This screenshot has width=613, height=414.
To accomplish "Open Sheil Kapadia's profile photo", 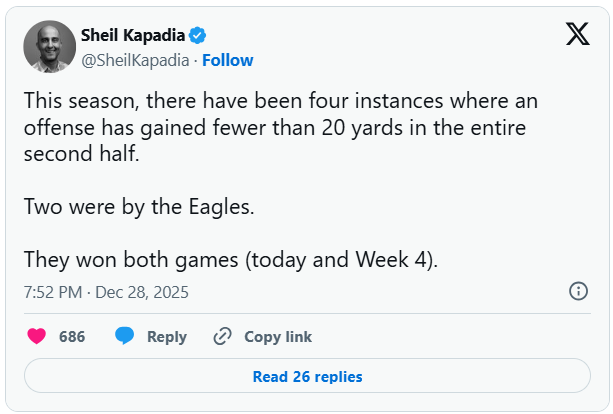I will (x=49, y=47).
